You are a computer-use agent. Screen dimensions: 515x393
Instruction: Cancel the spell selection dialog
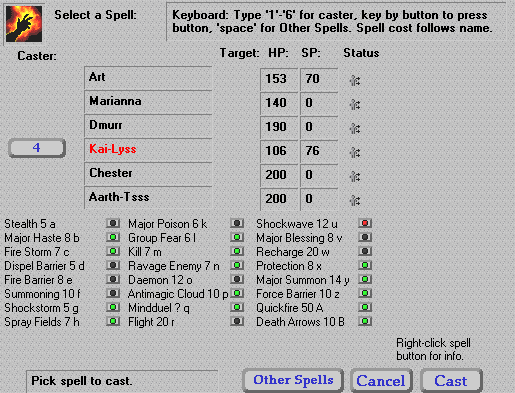(381, 381)
